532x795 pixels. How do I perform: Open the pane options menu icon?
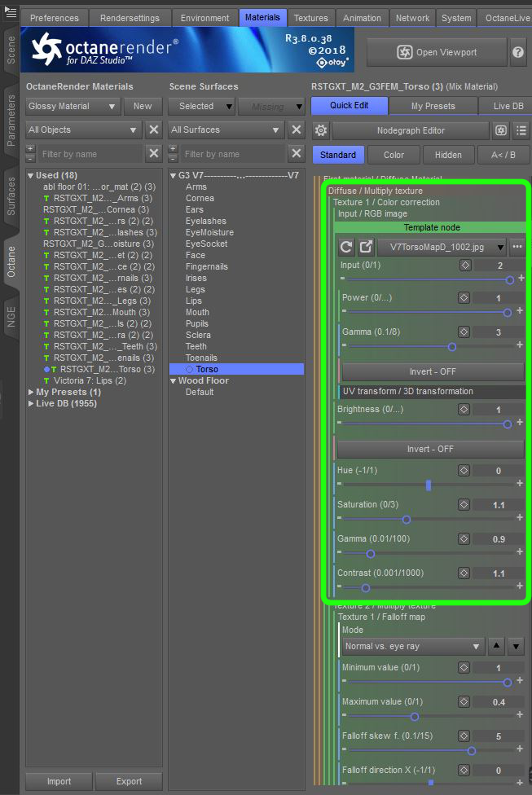(x=10, y=12)
